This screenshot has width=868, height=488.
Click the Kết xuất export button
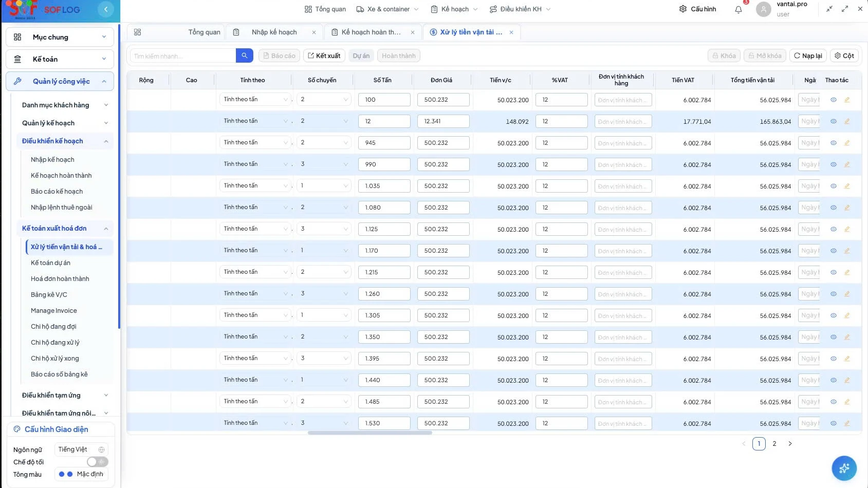pyautogui.click(x=324, y=55)
